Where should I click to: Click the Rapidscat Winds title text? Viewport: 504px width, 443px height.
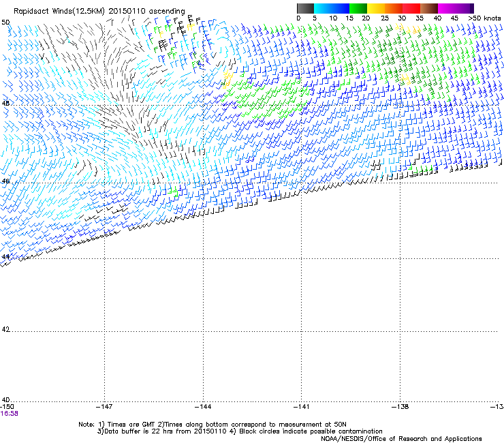(99, 11)
